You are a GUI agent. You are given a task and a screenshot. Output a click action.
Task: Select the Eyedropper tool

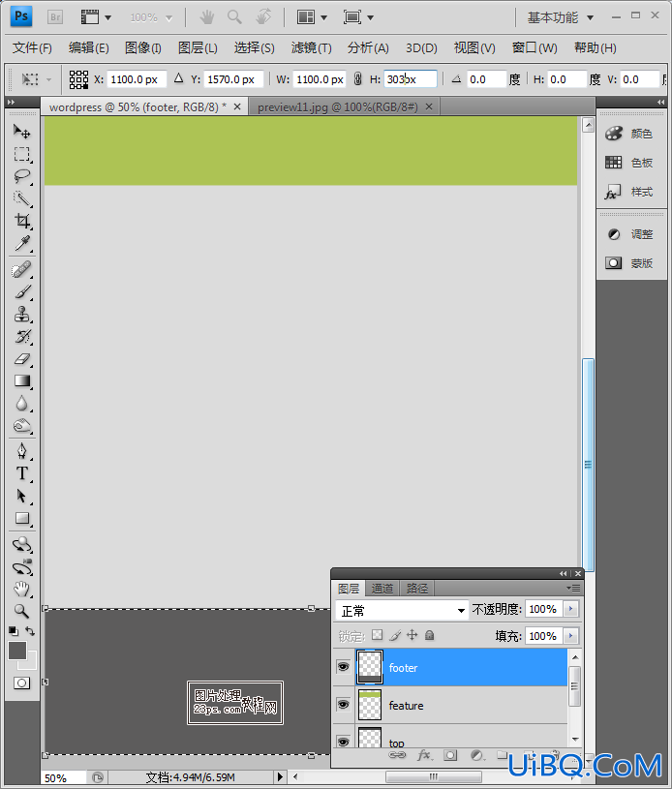[21, 244]
